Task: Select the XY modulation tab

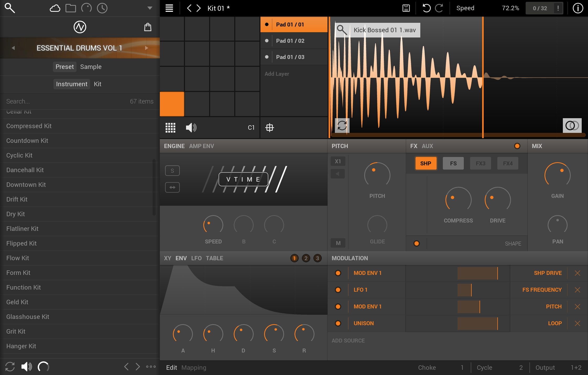Action: [167, 258]
